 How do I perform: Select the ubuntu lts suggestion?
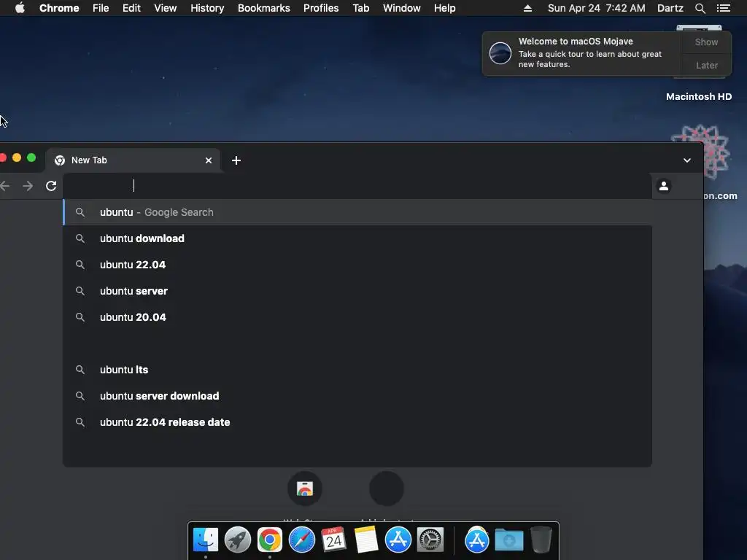tap(357, 370)
